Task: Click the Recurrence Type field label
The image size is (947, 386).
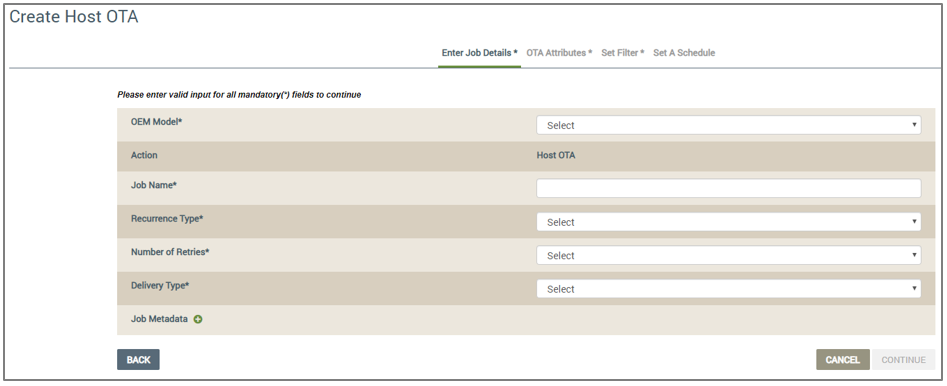Action: (167, 219)
